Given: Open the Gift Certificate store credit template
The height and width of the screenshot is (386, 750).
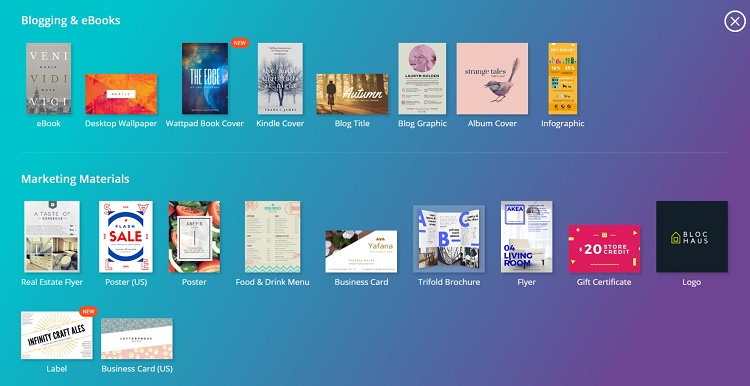Looking at the screenshot, I should click(604, 248).
